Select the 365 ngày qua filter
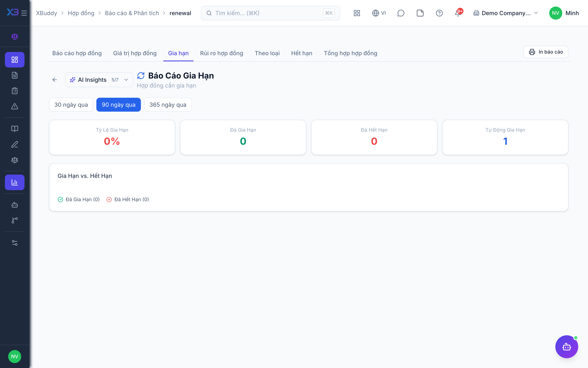This screenshot has height=368, width=588. [168, 105]
